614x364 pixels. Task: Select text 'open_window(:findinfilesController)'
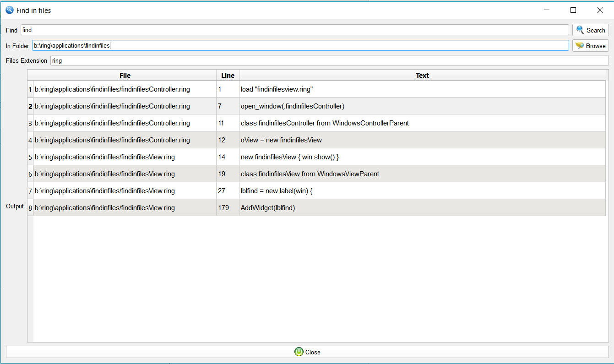[293, 106]
